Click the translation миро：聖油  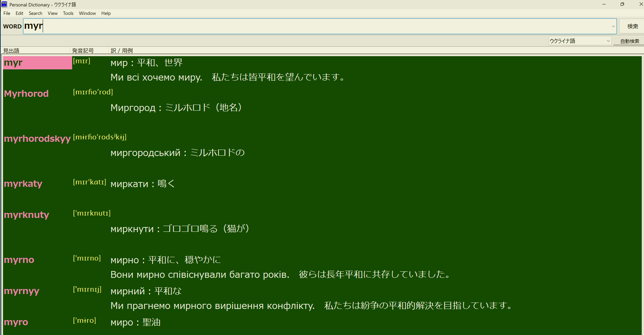click(136, 322)
